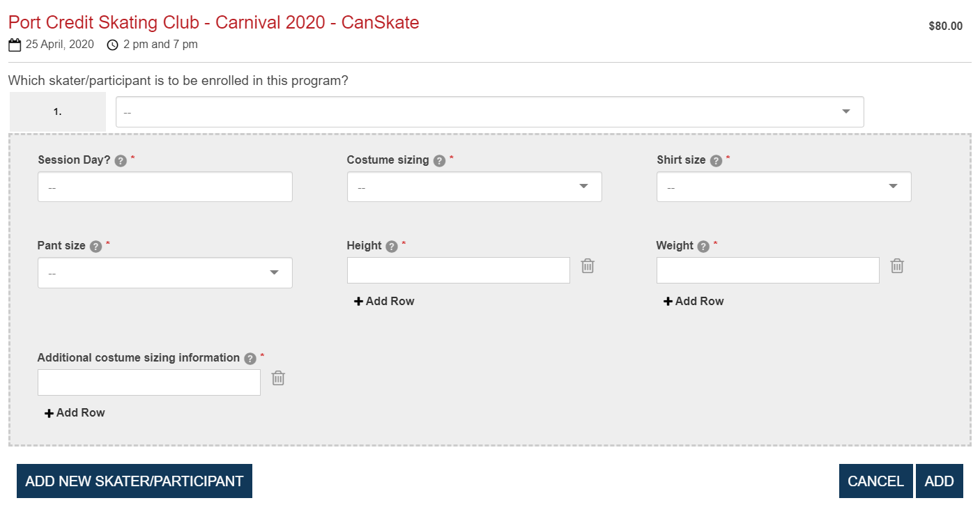Click the $80.00 price text
Viewport: 980px width, 512px height.
pos(946,26)
